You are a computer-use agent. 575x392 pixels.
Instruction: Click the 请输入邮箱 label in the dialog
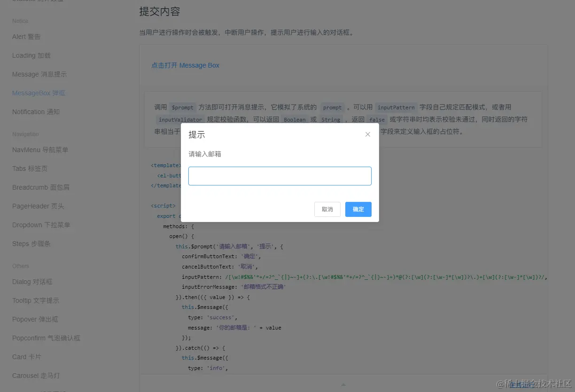coord(205,154)
